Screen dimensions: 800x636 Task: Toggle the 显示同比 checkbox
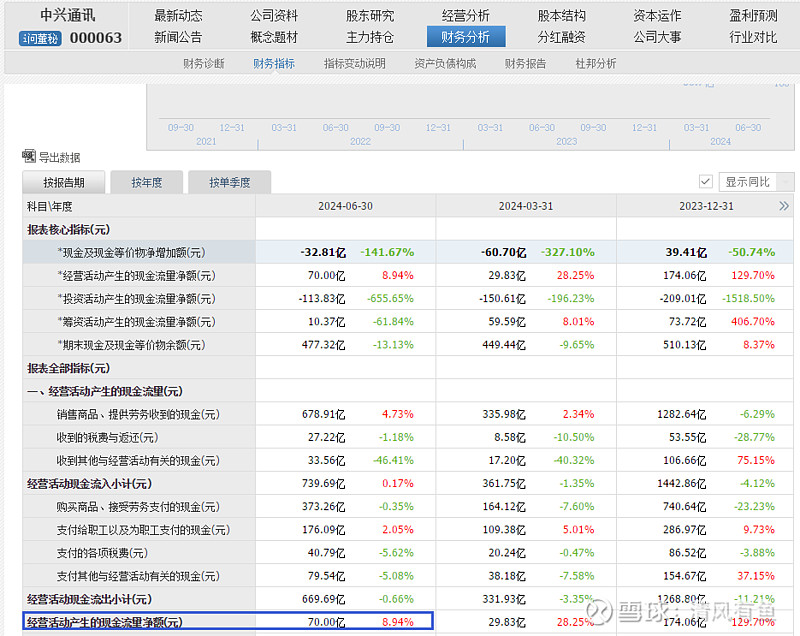(706, 182)
